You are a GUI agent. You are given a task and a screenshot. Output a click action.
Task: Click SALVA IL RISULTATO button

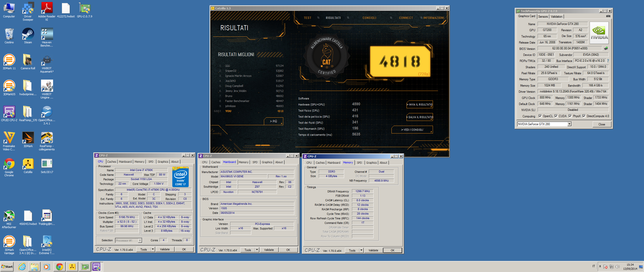point(420,117)
